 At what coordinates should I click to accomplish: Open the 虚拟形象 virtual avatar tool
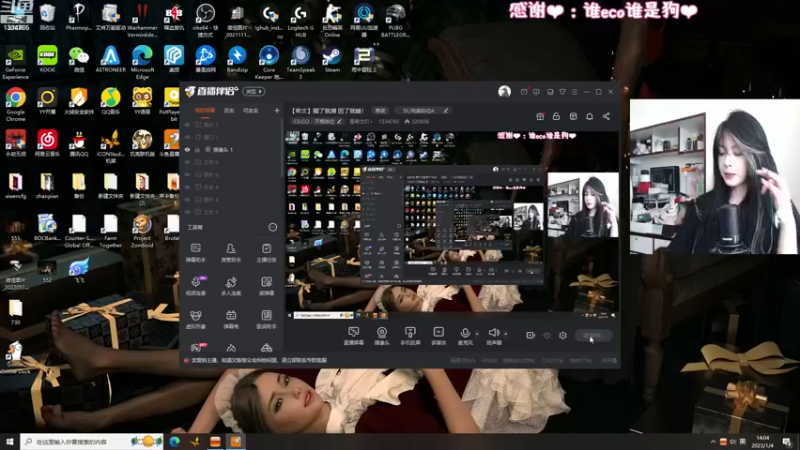[x=195, y=319]
